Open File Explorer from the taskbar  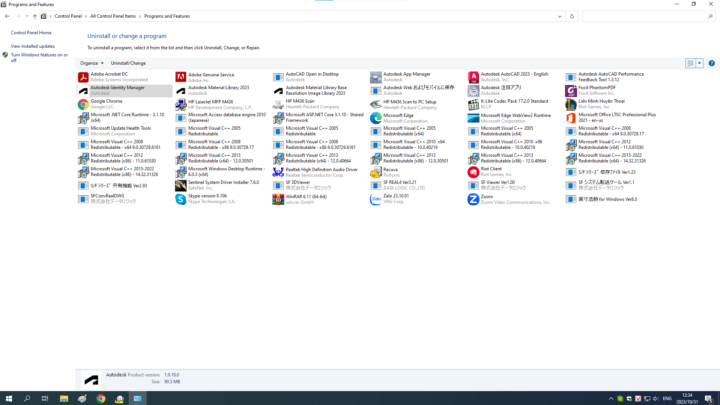click(64, 399)
